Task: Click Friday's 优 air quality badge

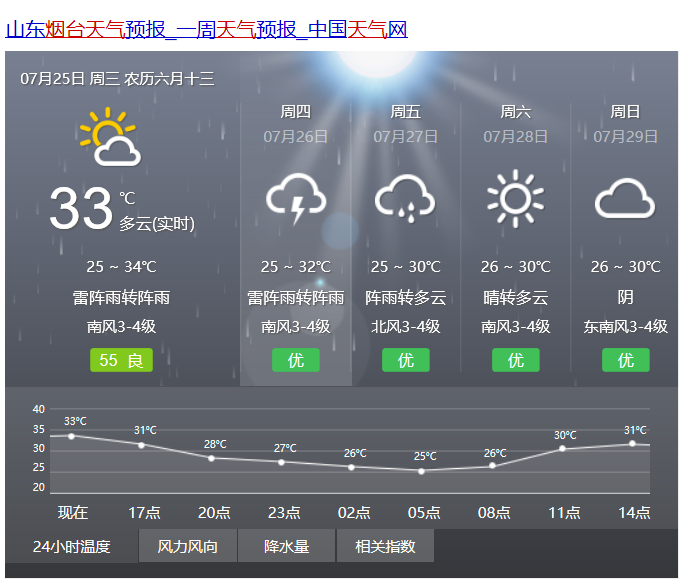Action: tap(405, 360)
